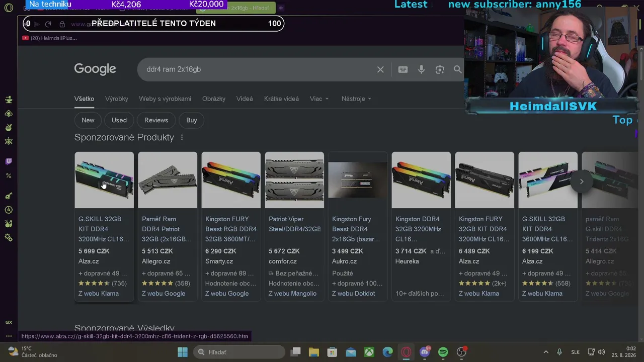Open Discord from taskbar
644x362 pixels.
[425, 352]
